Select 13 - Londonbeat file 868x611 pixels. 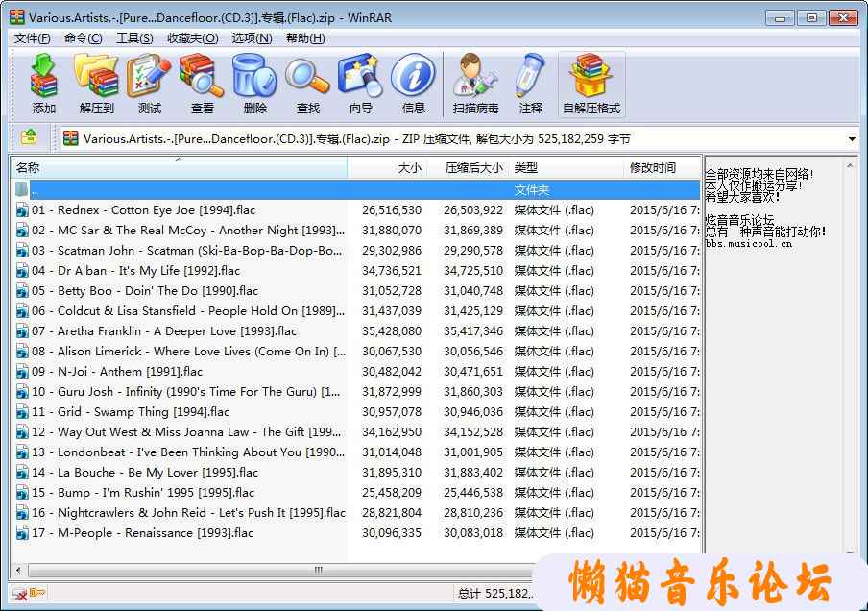[188, 452]
